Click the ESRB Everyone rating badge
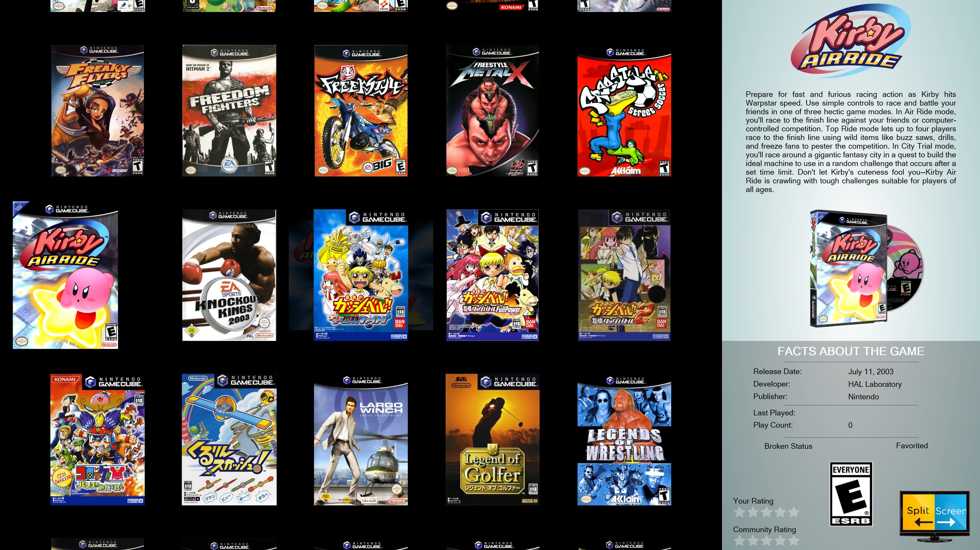 coord(851,494)
